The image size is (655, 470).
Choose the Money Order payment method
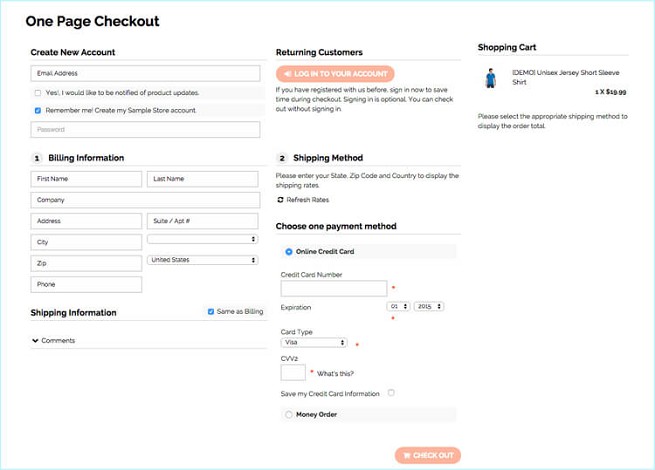coord(289,414)
